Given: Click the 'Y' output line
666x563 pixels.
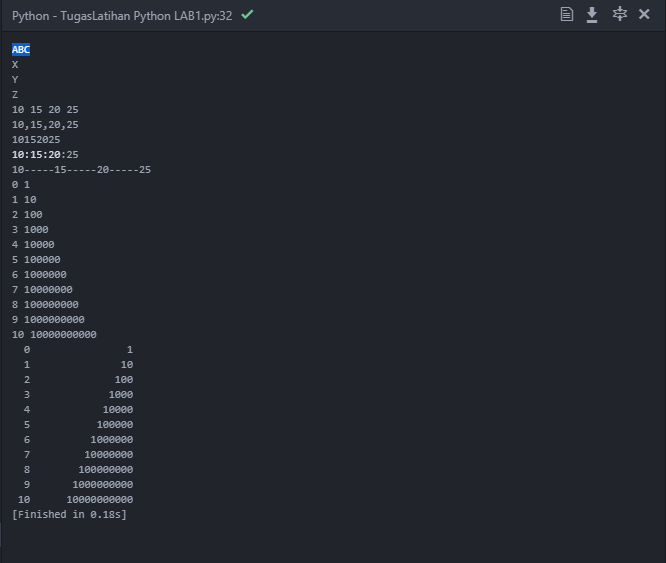Looking at the screenshot, I should click(x=15, y=79).
